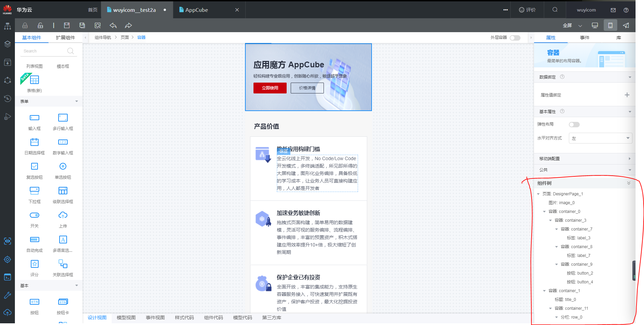Screen dimensions: 644x325
Task: Open the 样式代码 bottom tab
Action: 184,318
